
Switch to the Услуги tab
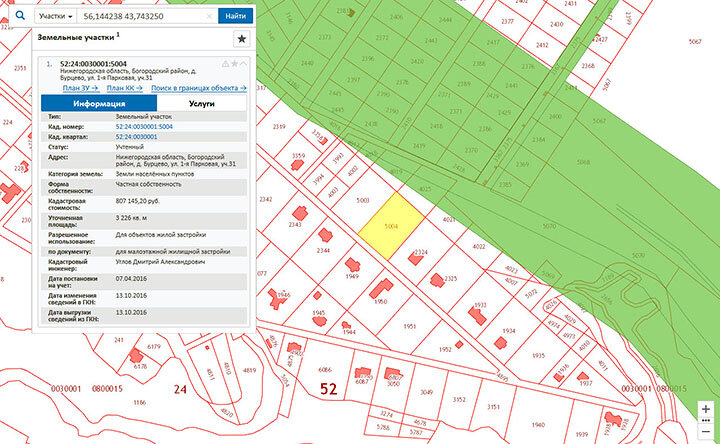click(x=202, y=104)
